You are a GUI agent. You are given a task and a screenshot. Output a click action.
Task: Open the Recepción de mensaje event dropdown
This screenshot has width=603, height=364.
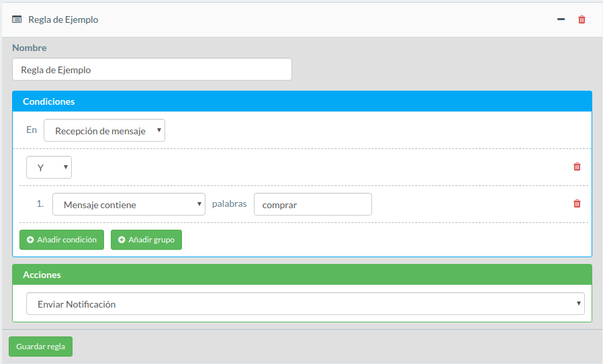[x=104, y=130]
